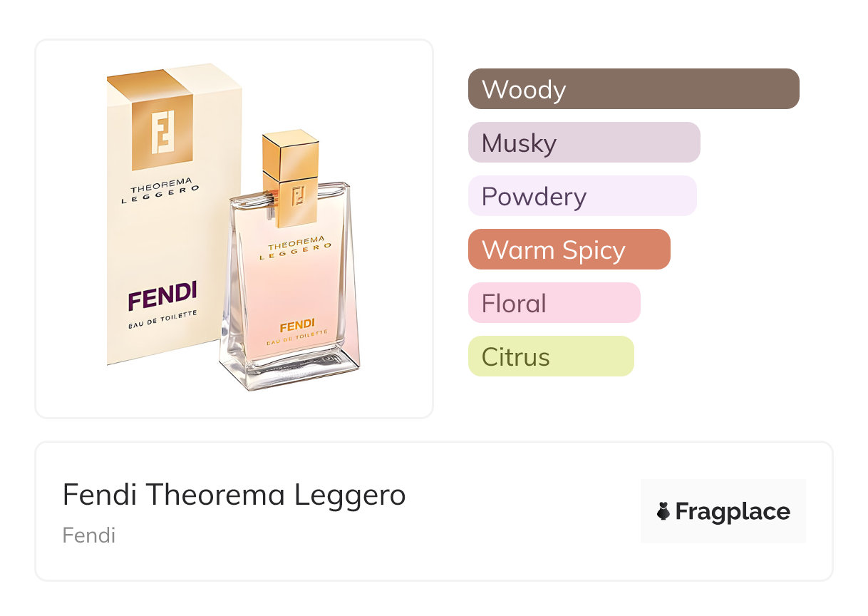The image size is (868, 616).
Task: Click Theorema Leggero text on the box
Action: click(160, 194)
